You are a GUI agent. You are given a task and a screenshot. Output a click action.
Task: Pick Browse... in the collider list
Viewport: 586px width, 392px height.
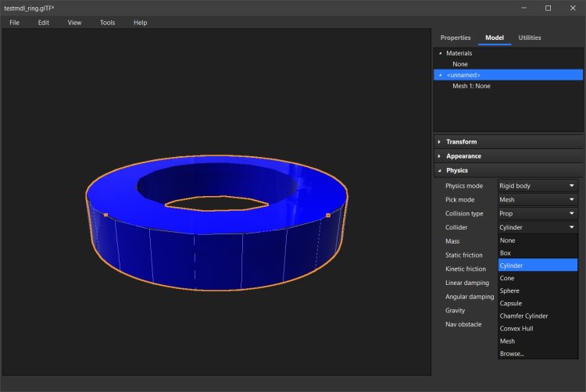click(x=513, y=354)
